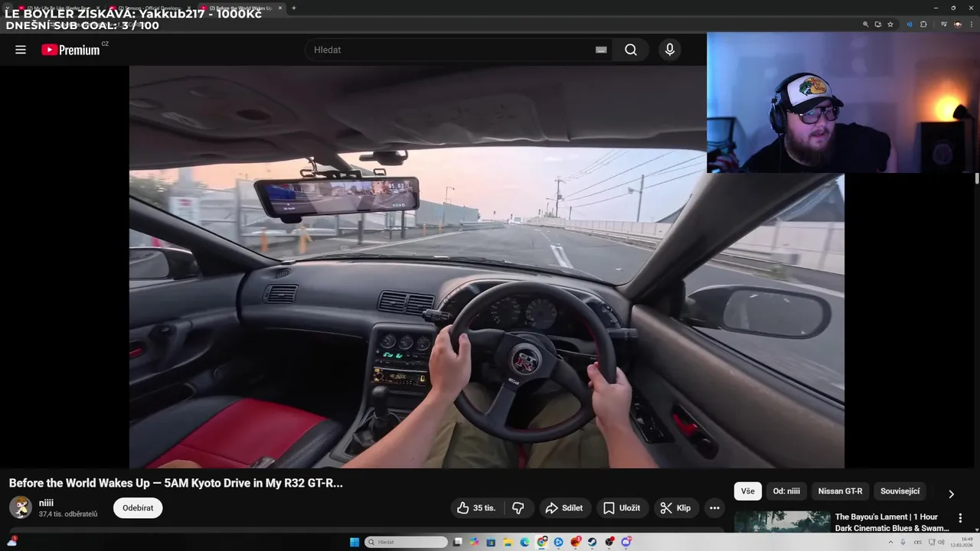980x551 pixels.
Task: Click the install app icon in address bar
Action: [x=878, y=24]
